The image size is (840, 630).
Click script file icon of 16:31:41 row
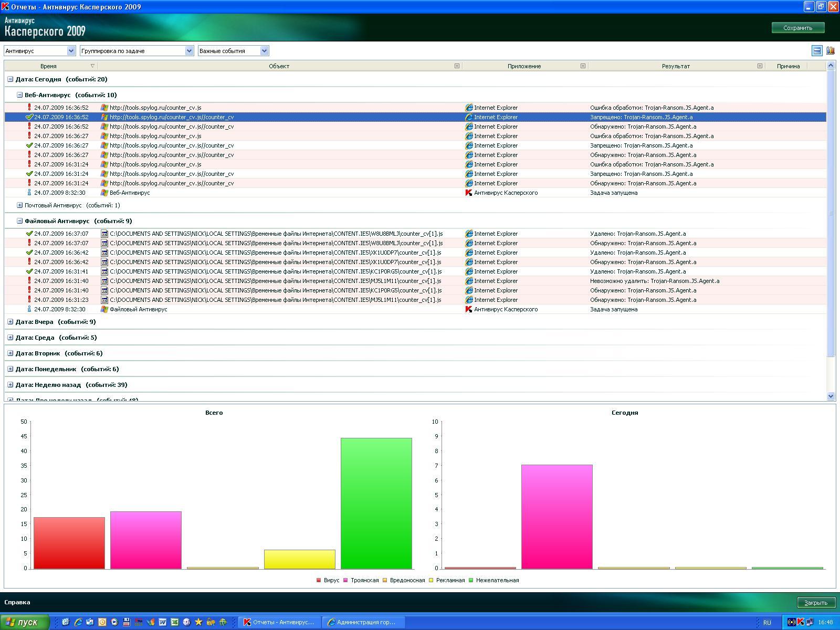(104, 271)
